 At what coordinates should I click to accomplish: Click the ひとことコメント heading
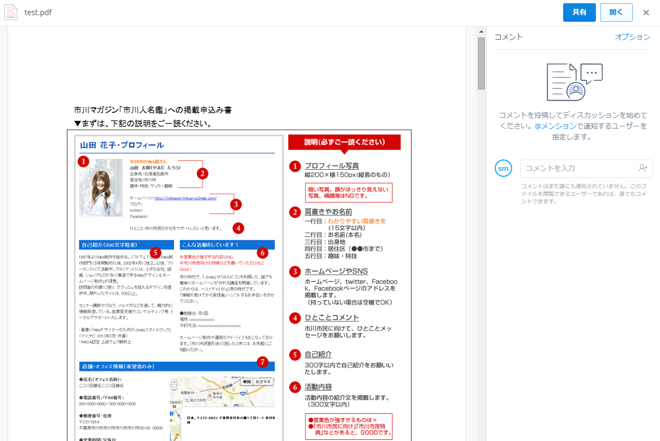pyautogui.click(x=332, y=318)
